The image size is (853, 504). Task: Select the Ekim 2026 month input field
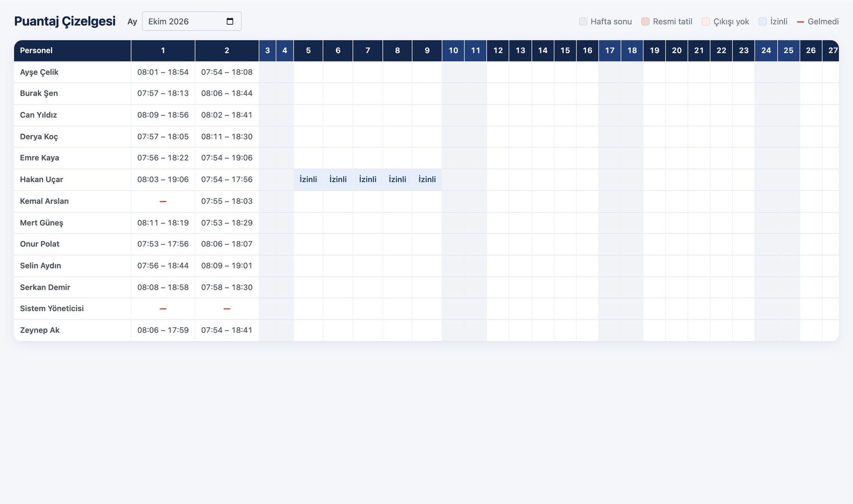click(191, 21)
